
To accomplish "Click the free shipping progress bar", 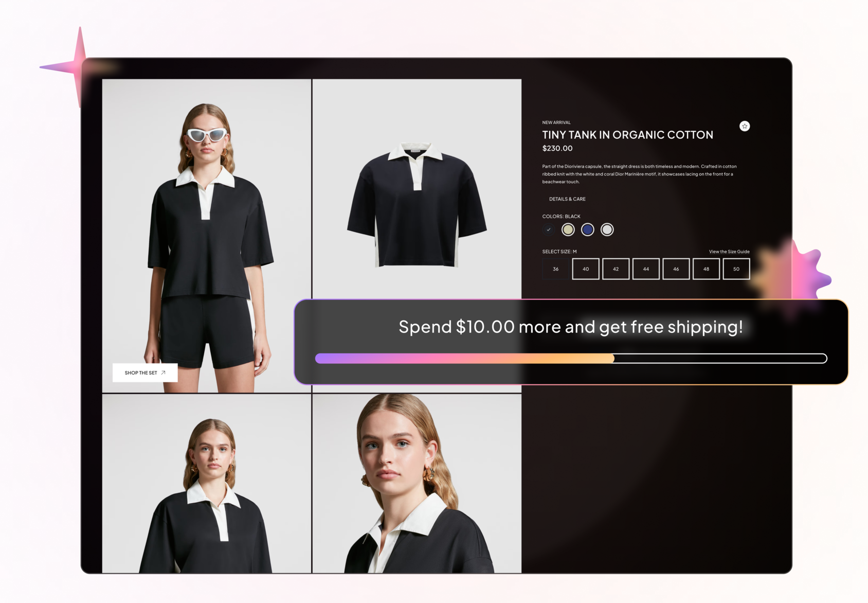I will (571, 359).
